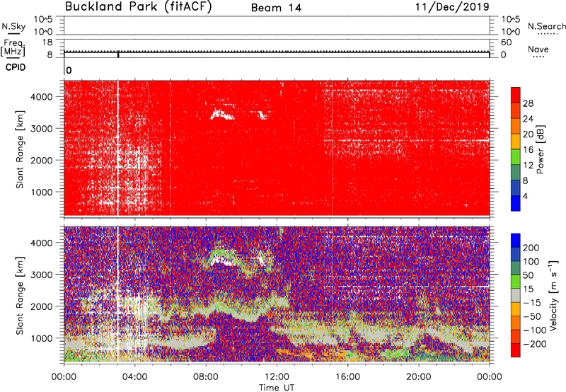Click the 'Nave' label
Screen dimensions: 566x392
(x=538, y=50)
